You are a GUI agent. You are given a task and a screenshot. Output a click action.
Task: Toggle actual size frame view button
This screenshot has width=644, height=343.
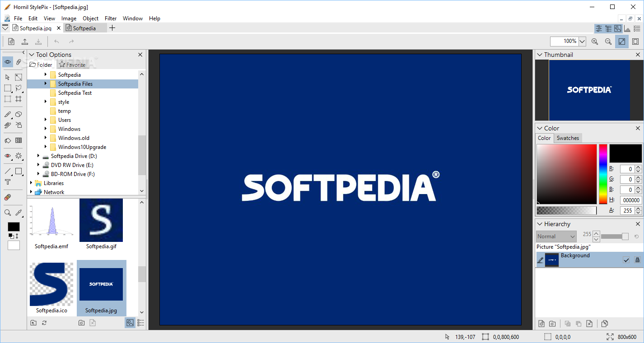pyautogui.click(x=635, y=42)
